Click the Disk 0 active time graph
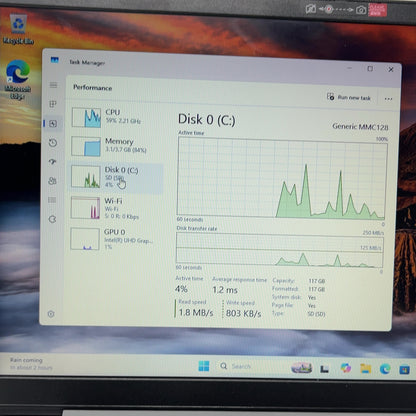 [282, 178]
